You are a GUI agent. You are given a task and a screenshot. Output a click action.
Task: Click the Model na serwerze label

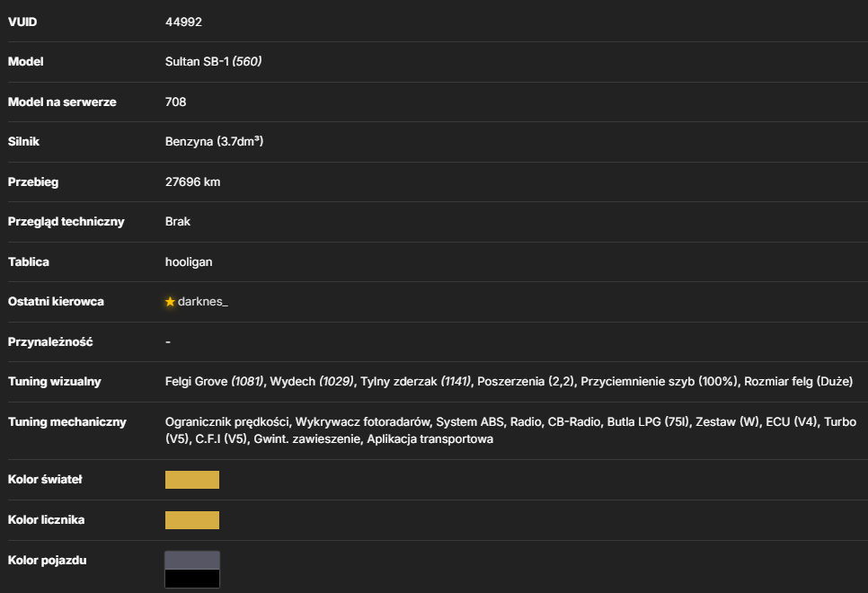[62, 102]
